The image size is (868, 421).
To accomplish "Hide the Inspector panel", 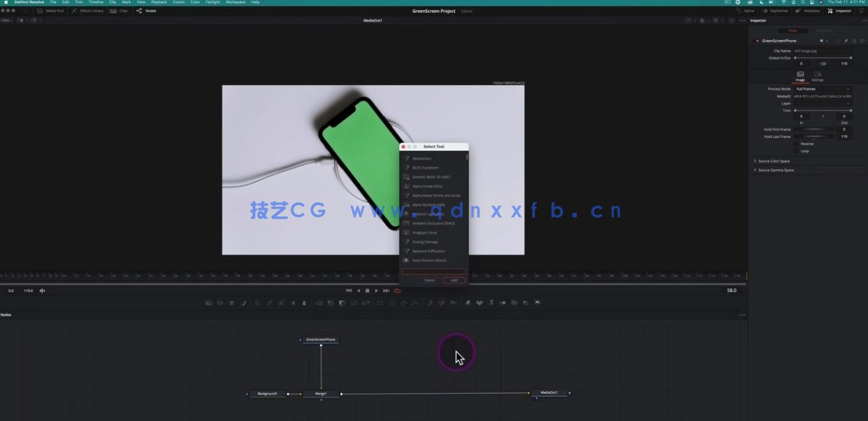I will 839,11.
